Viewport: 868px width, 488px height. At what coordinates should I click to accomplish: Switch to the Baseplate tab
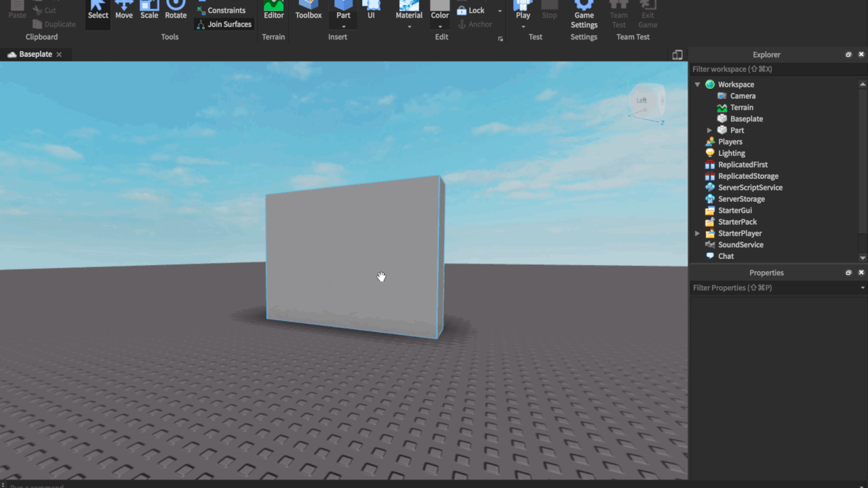35,54
